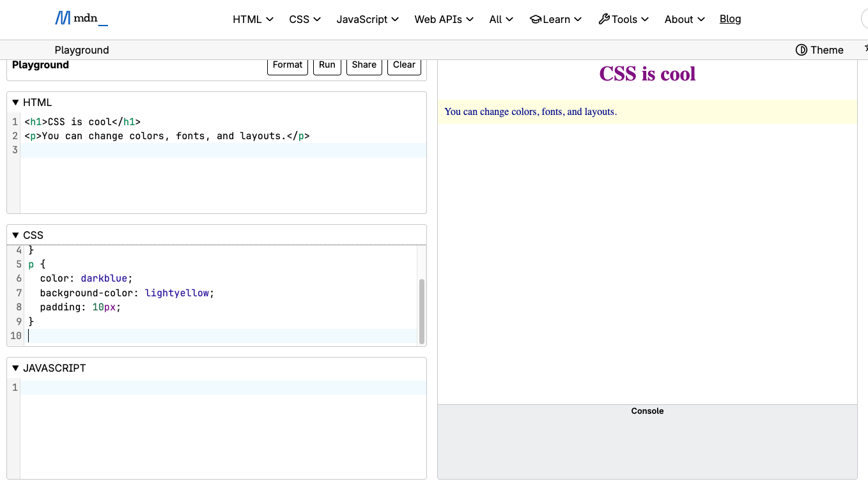This screenshot has width=868, height=486.
Task: Click the Console panel label
Action: (647, 411)
